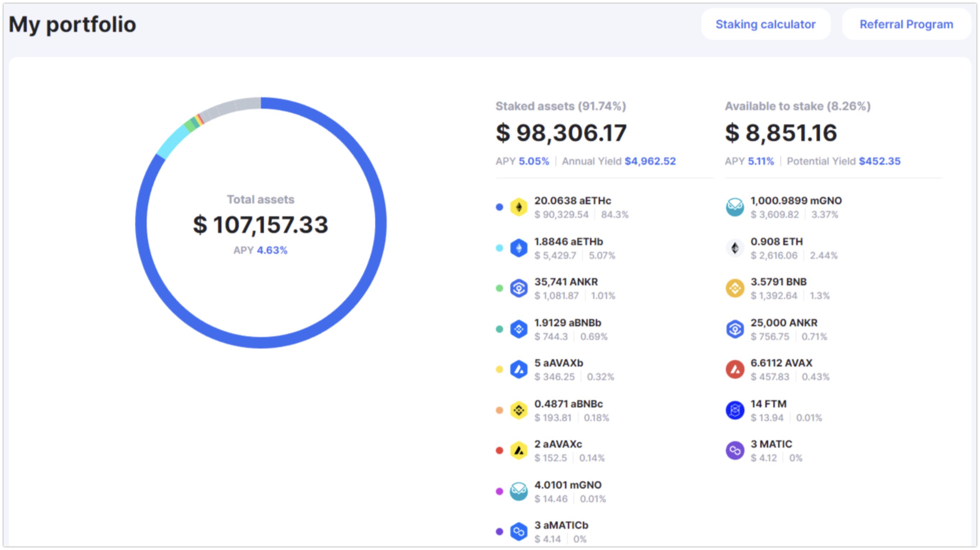
Task: Select the staked ANKR 35,741 token icon
Action: (518, 288)
